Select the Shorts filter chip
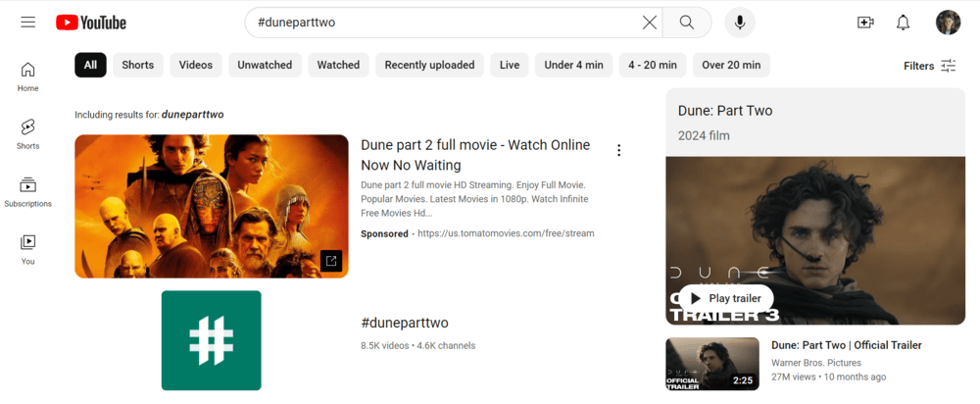This screenshot has width=980, height=404. (x=138, y=65)
